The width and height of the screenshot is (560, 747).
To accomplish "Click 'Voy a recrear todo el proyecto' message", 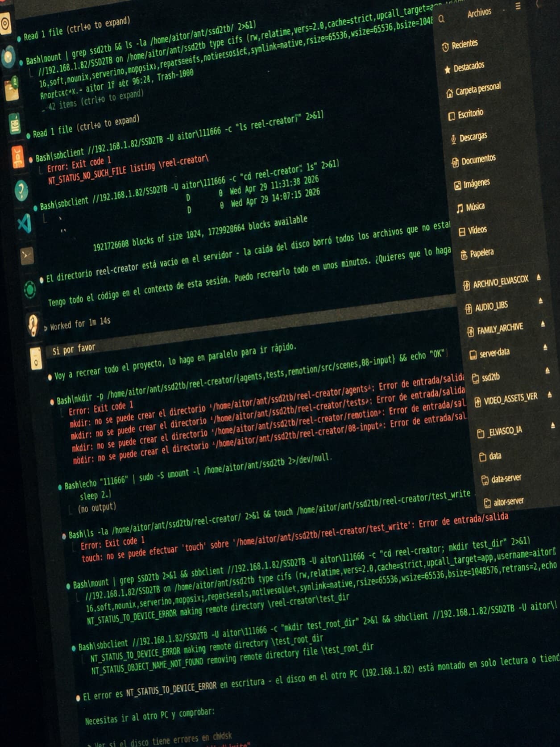I will tap(174, 361).
